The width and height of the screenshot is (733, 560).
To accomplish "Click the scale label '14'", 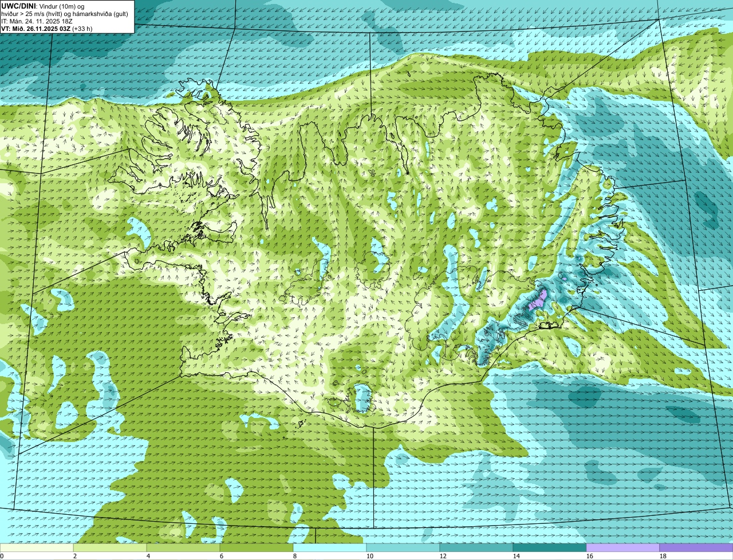I will point(517,556).
